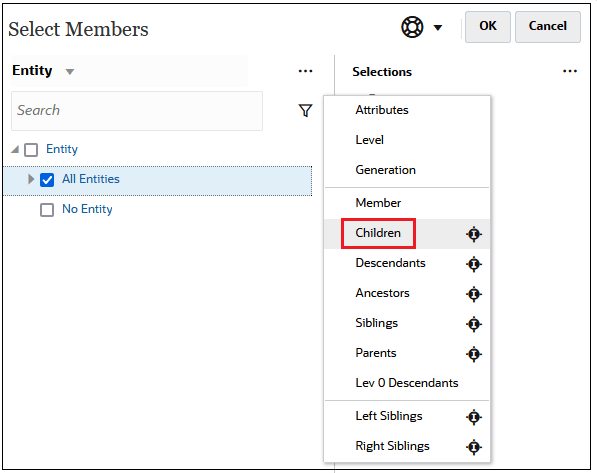Screen dimensions: 597x473
Task: Click the inclusive icon beside Children
Action: [x=474, y=234]
